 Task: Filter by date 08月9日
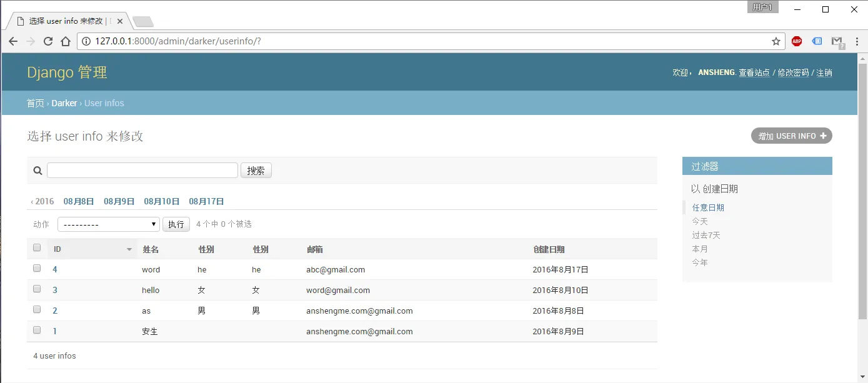tap(119, 201)
